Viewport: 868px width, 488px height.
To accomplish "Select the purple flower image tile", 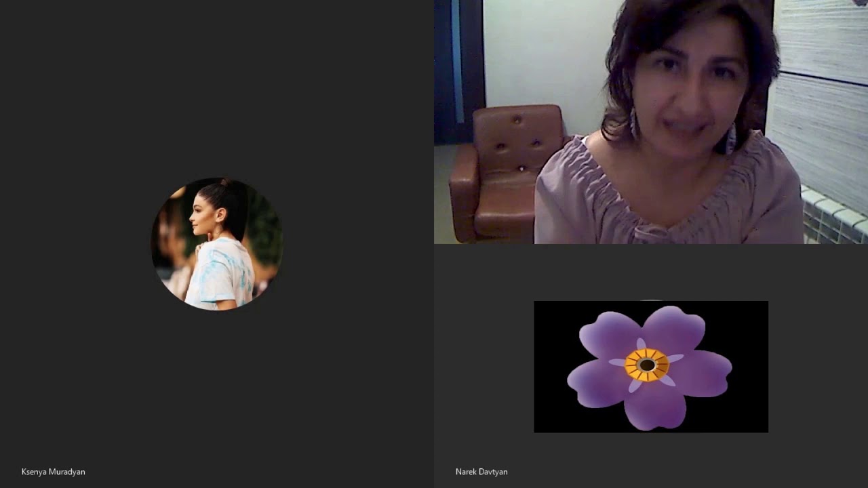I will pos(651,367).
